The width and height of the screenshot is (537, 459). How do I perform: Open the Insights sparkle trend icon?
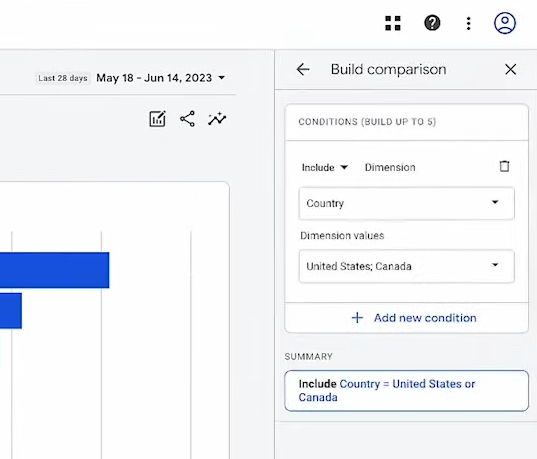click(217, 119)
